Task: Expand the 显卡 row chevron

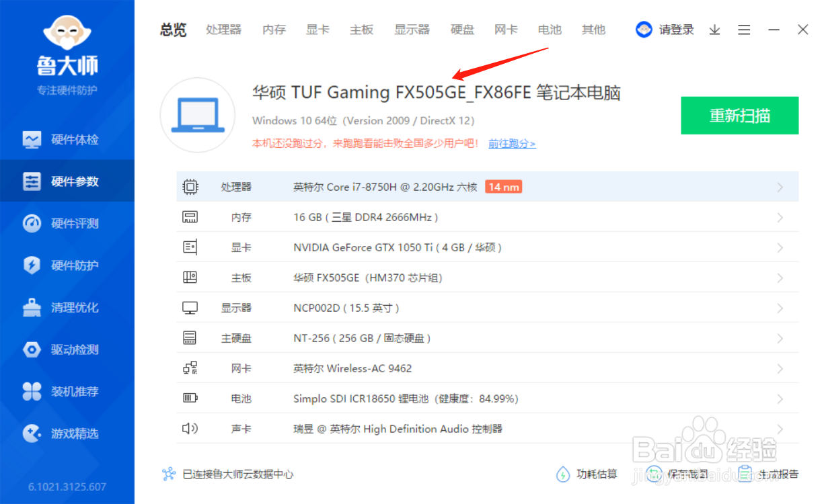Action: [780, 248]
